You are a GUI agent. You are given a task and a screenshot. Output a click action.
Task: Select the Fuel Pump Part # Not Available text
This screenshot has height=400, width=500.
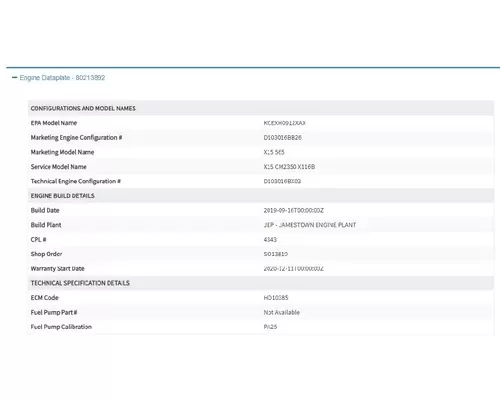(281, 312)
